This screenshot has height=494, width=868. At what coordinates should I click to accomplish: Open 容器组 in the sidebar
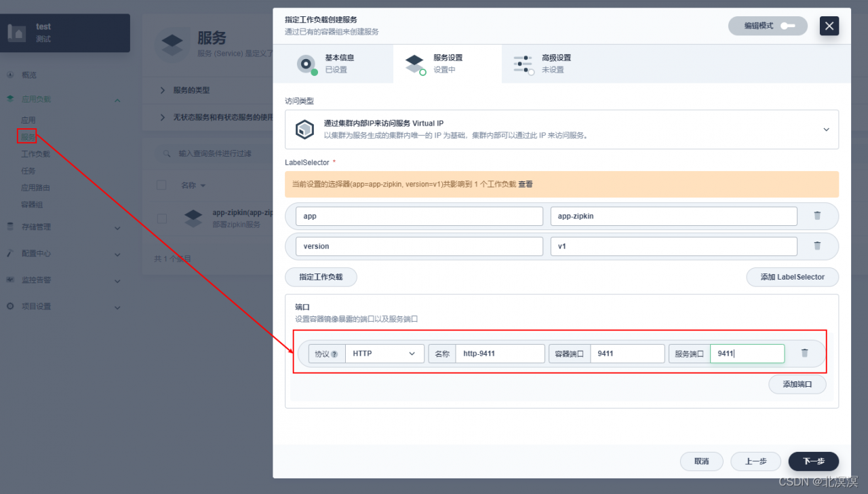(x=32, y=205)
